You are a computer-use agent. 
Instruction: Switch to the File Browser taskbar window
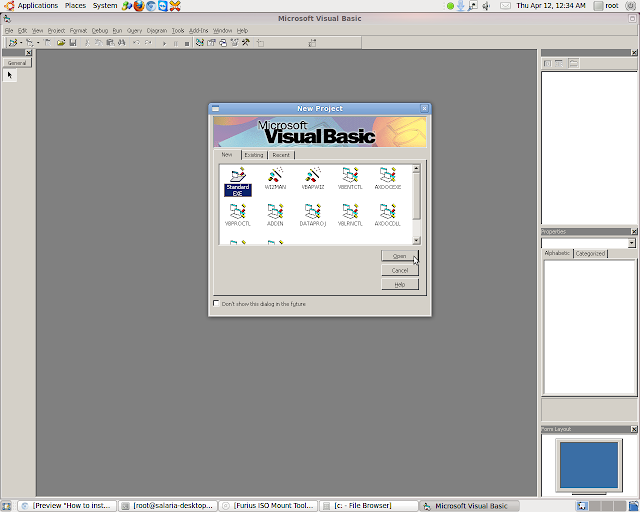pyautogui.click(x=369, y=506)
